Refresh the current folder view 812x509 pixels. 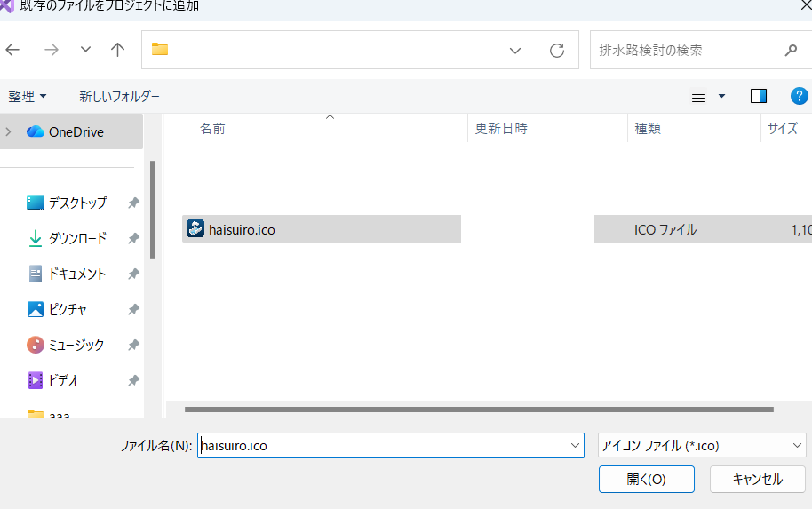557,51
